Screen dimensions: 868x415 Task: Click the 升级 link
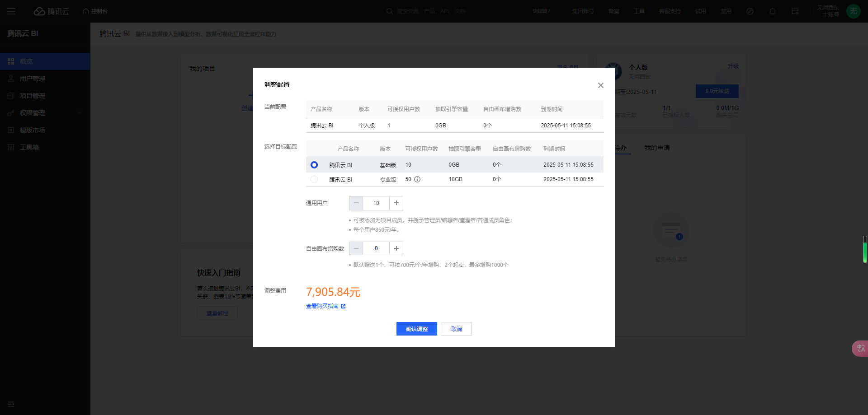tap(733, 66)
